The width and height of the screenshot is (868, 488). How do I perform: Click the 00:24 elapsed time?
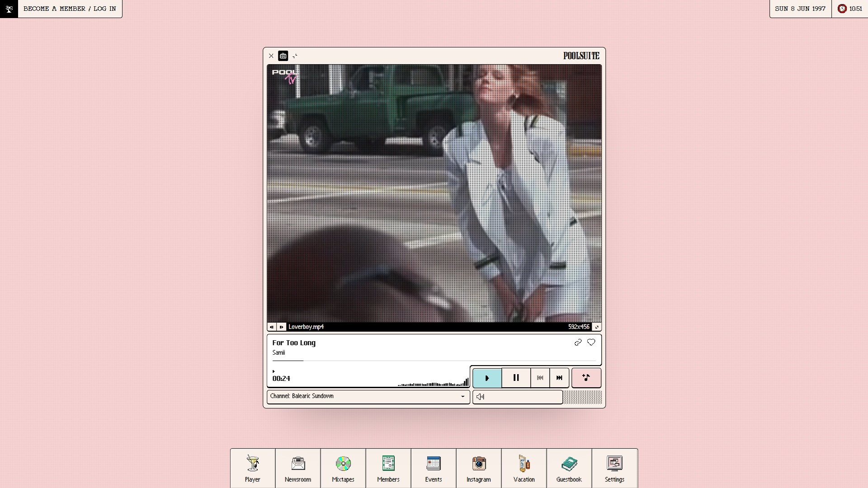tap(281, 379)
